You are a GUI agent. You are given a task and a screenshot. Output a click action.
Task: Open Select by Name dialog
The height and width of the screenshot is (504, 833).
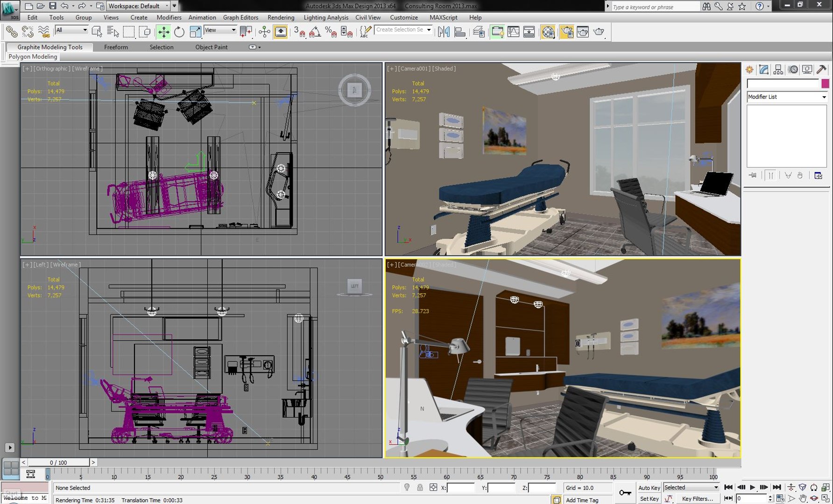113,32
